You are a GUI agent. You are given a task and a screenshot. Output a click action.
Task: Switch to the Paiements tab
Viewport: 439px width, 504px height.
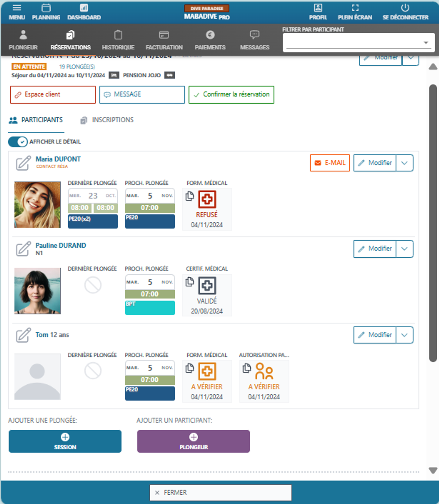(210, 40)
